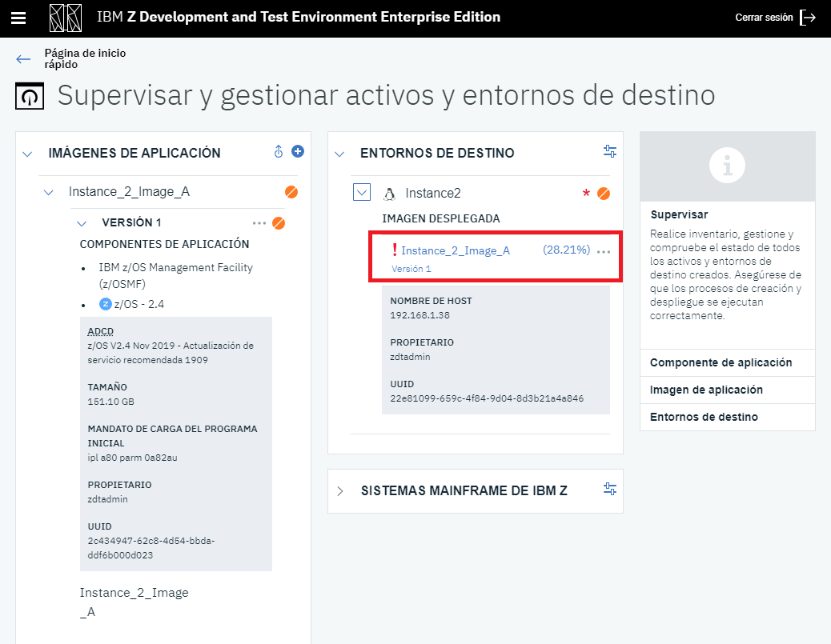This screenshot has height=644, width=831.
Task: Open Entornos de destino help item
Action: 727,417
